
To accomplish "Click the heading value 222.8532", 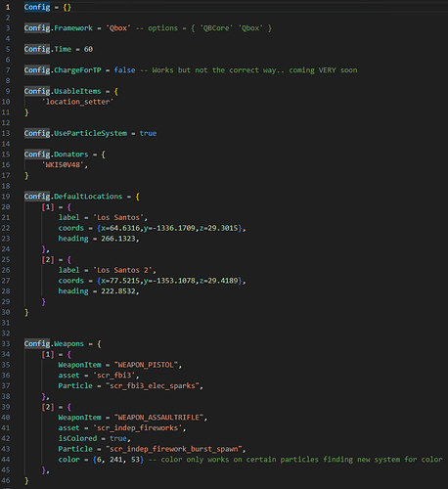I will tap(118, 291).
